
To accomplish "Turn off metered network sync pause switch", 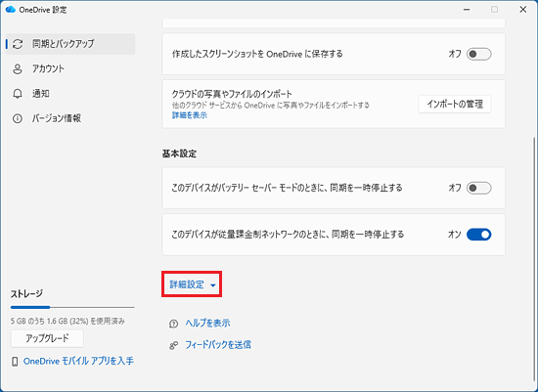I will (x=478, y=235).
